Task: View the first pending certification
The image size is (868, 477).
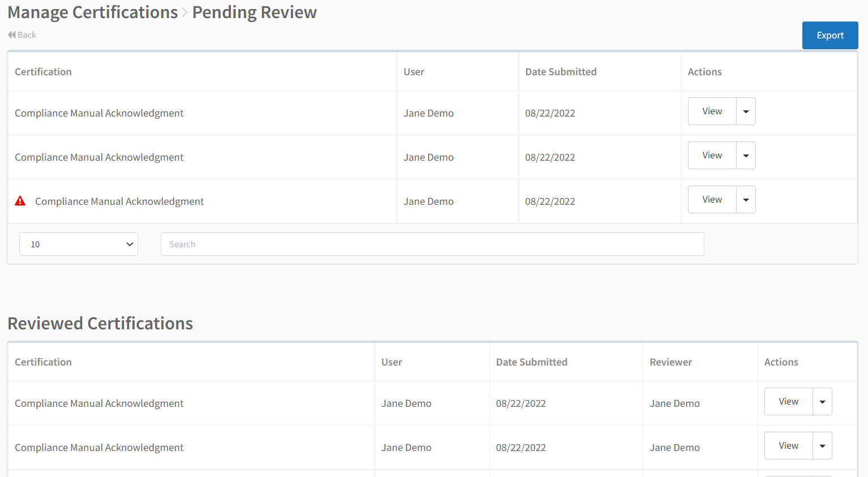Action: pyautogui.click(x=712, y=111)
